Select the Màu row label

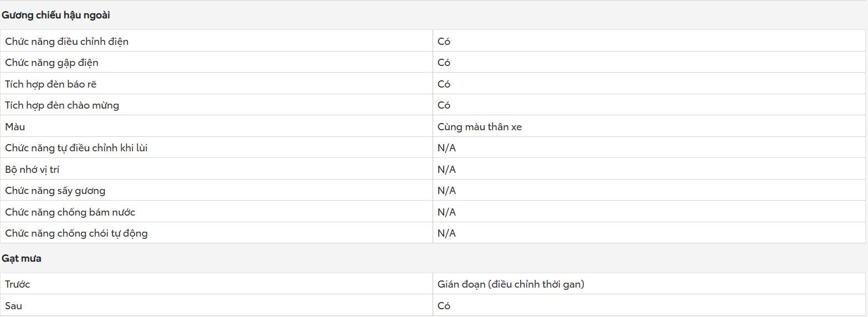coord(15,127)
